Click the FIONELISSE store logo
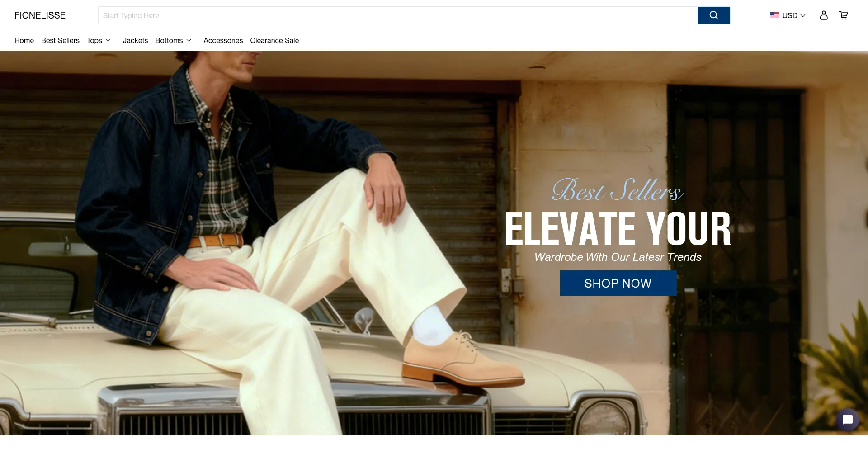This screenshot has width=868, height=449. (x=40, y=15)
